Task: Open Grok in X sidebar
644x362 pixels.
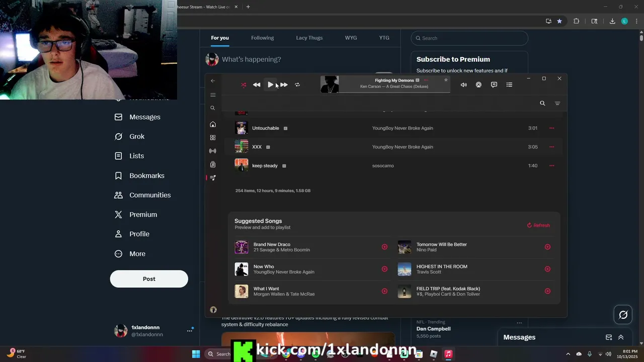Action: [x=130, y=136]
